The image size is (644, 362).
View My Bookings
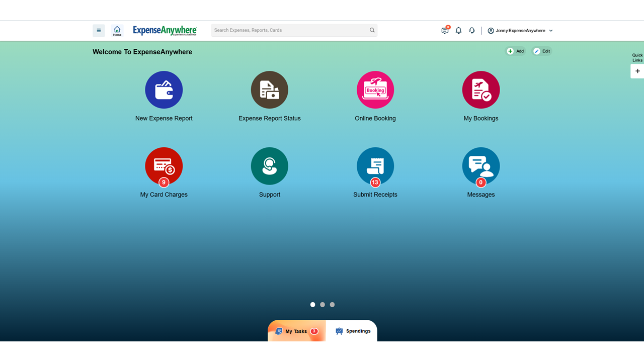[x=481, y=89]
